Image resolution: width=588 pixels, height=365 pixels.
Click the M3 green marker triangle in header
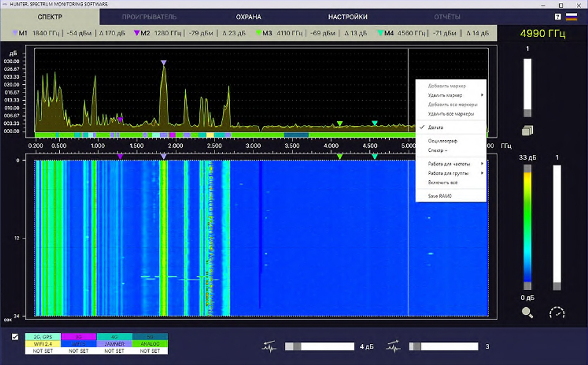(x=259, y=34)
